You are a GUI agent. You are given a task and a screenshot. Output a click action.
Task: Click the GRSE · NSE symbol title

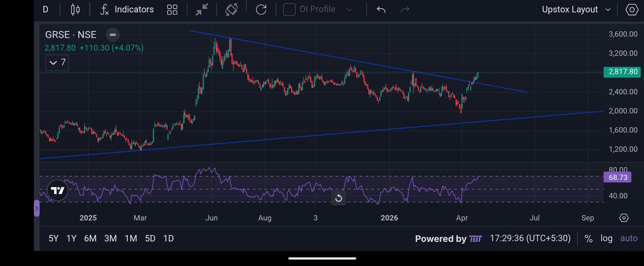pyautogui.click(x=71, y=35)
